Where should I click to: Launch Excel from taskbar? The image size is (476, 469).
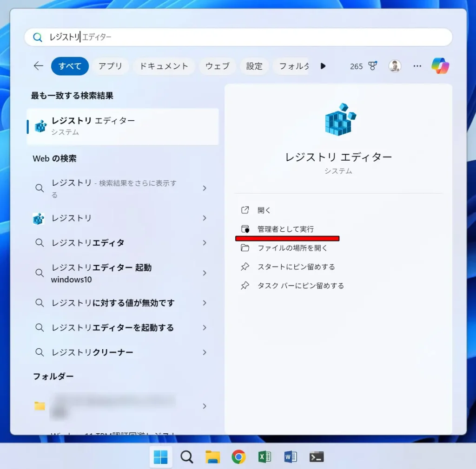click(264, 457)
